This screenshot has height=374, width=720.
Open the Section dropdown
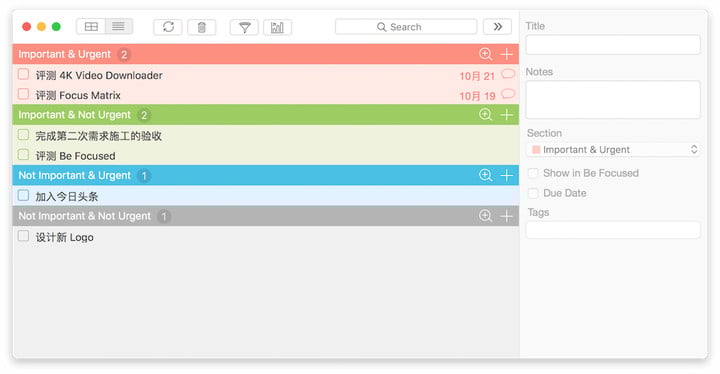pyautogui.click(x=613, y=150)
